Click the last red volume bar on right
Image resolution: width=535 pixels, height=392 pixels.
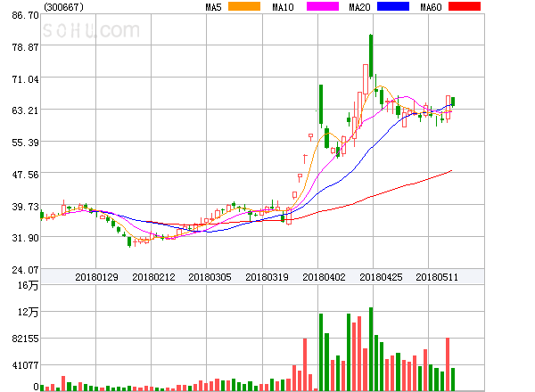pos(448,364)
